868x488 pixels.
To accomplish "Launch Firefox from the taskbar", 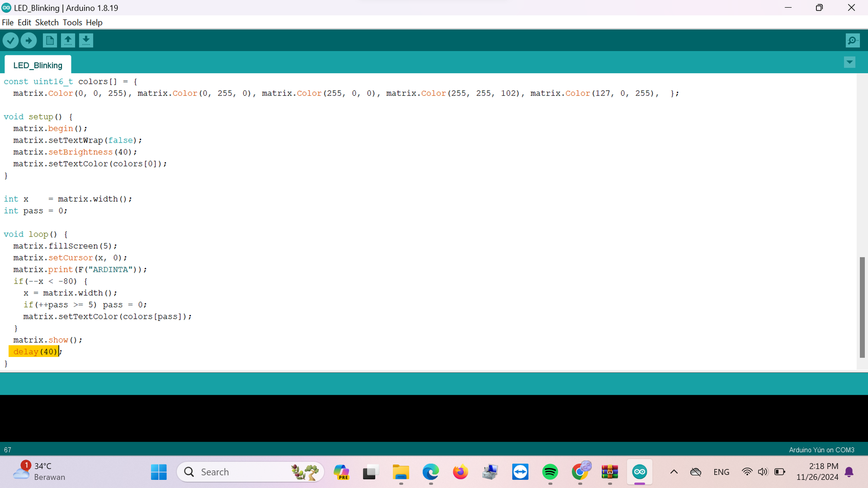I will coord(460,472).
